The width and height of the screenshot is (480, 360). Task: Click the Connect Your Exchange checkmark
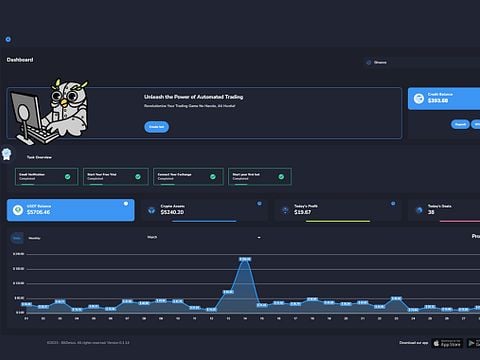213,177
